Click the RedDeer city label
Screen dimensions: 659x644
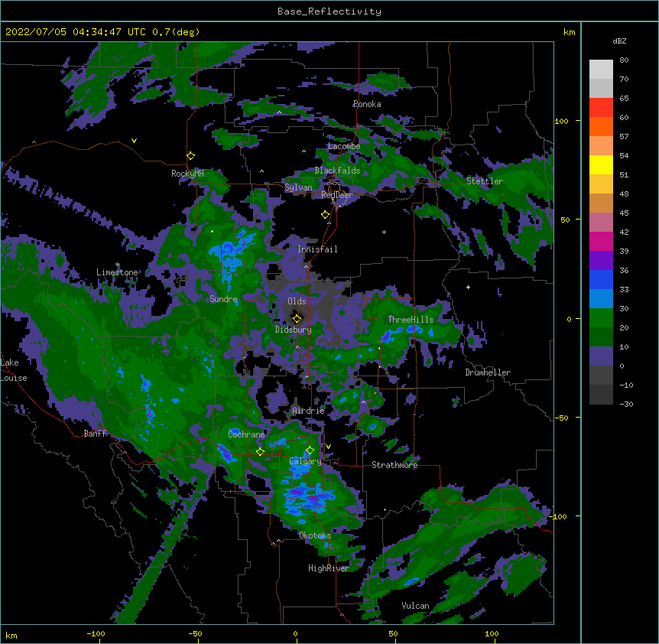coord(337,195)
